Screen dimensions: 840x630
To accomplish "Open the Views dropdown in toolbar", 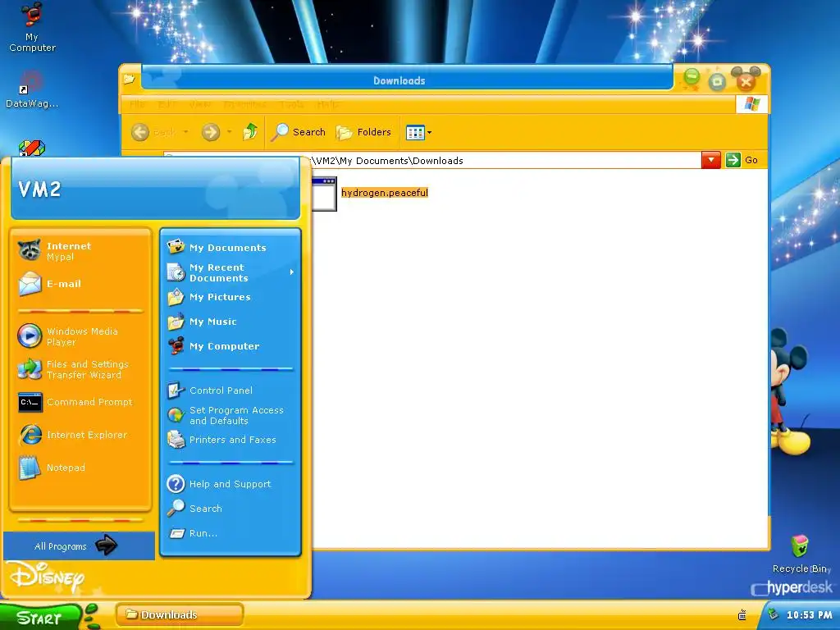I will coord(418,132).
